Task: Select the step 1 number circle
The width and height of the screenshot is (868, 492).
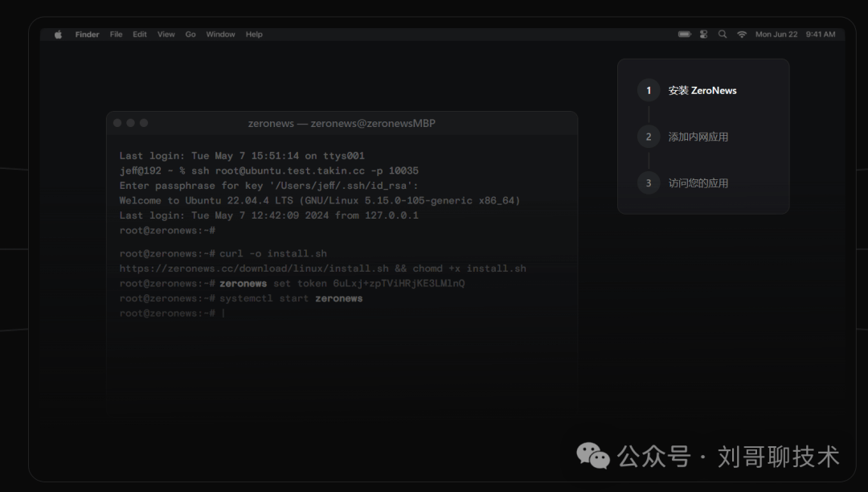Action: click(x=649, y=91)
